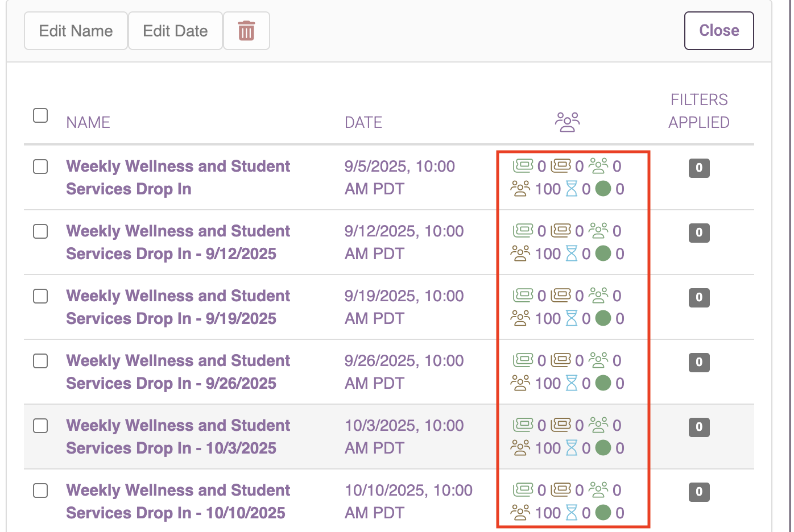This screenshot has height=532, width=794.
Task: Select the 9/12/2025 Drop In checkbox
Action: (x=40, y=231)
